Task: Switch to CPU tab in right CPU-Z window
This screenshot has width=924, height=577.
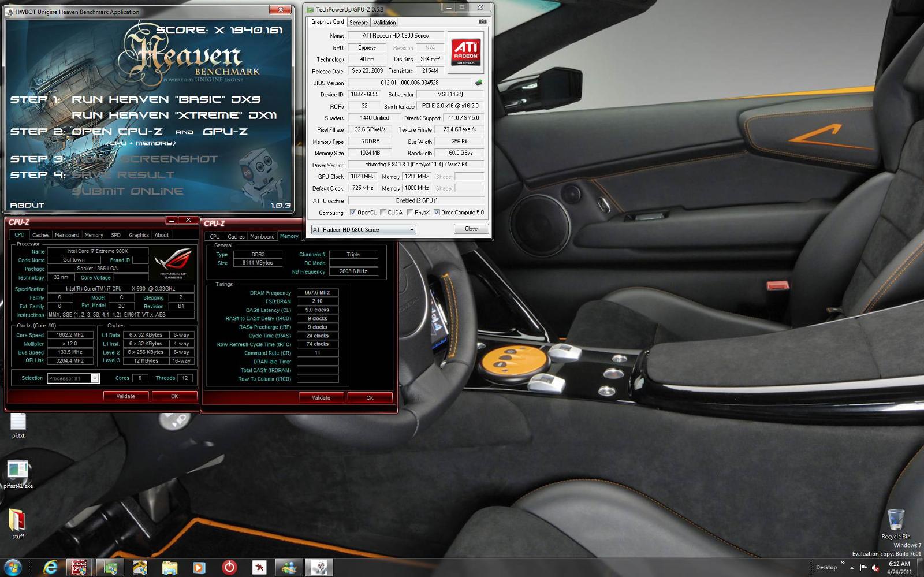Action: tap(215, 236)
